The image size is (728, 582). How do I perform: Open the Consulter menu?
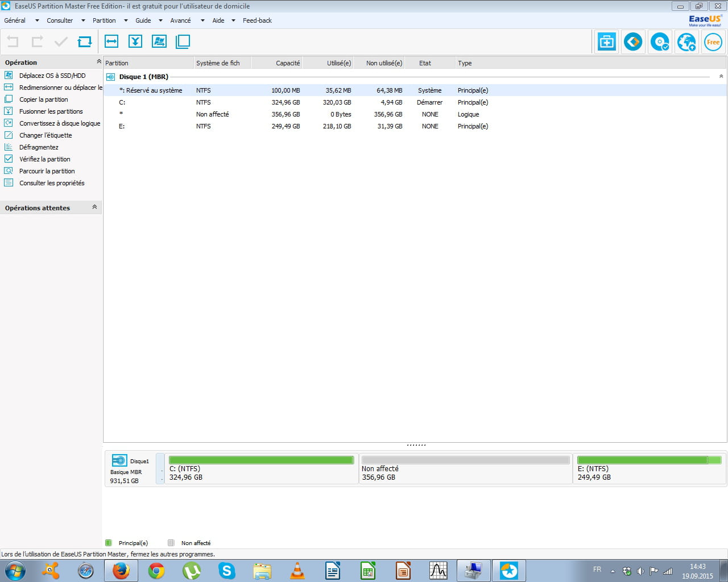[x=60, y=20]
